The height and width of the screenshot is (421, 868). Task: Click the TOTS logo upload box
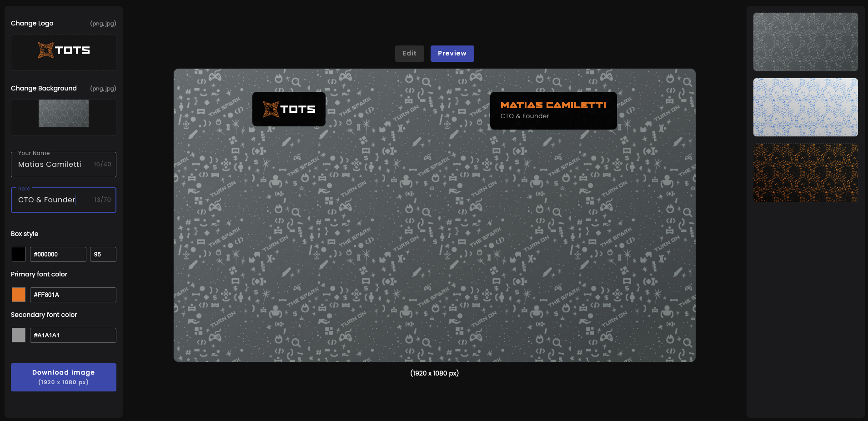click(64, 52)
